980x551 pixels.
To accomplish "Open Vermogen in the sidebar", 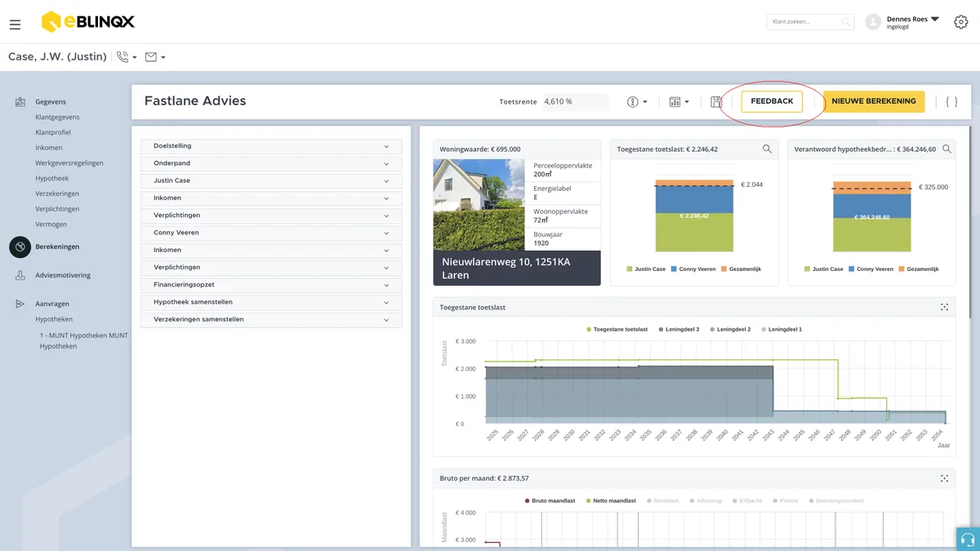I will [51, 224].
